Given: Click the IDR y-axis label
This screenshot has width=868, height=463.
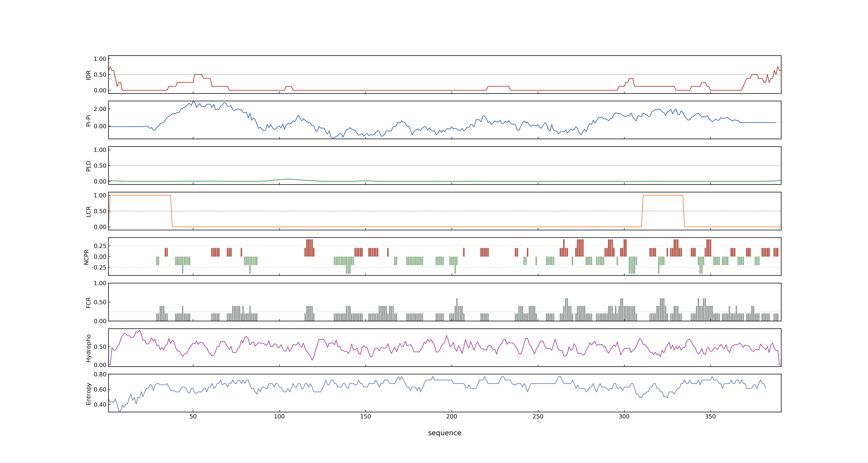Looking at the screenshot, I should 88,75.
